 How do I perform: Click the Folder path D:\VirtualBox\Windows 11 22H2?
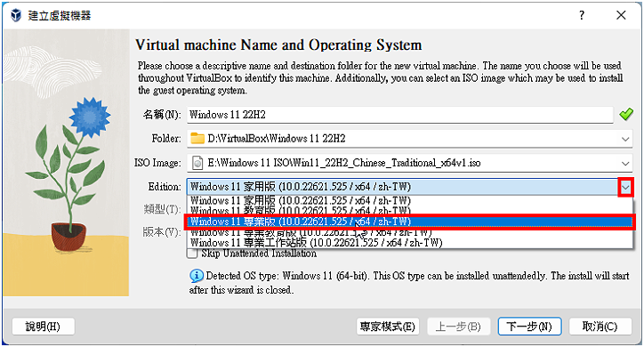(277, 139)
